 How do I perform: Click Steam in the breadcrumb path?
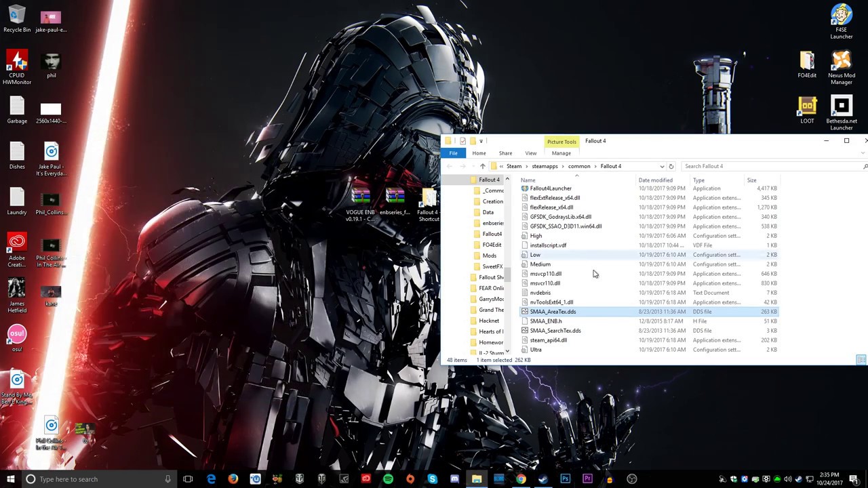coord(514,166)
